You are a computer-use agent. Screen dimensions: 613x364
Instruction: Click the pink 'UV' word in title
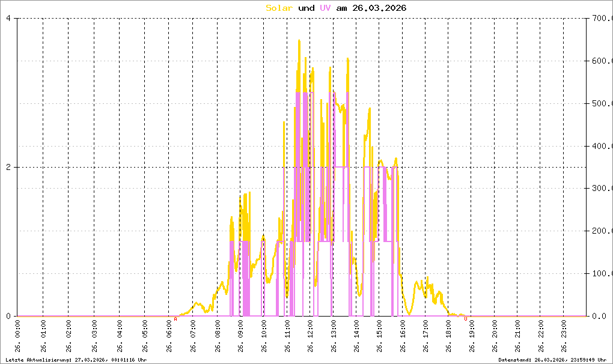coord(325,8)
